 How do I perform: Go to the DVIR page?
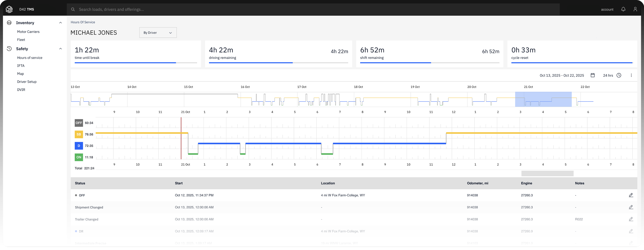pyautogui.click(x=21, y=90)
